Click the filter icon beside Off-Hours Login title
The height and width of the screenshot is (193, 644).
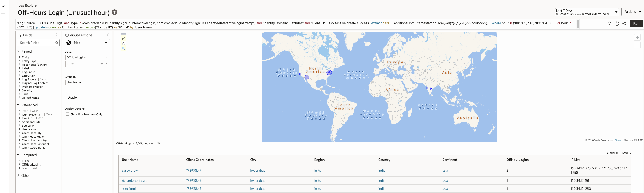pyautogui.click(x=115, y=12)
